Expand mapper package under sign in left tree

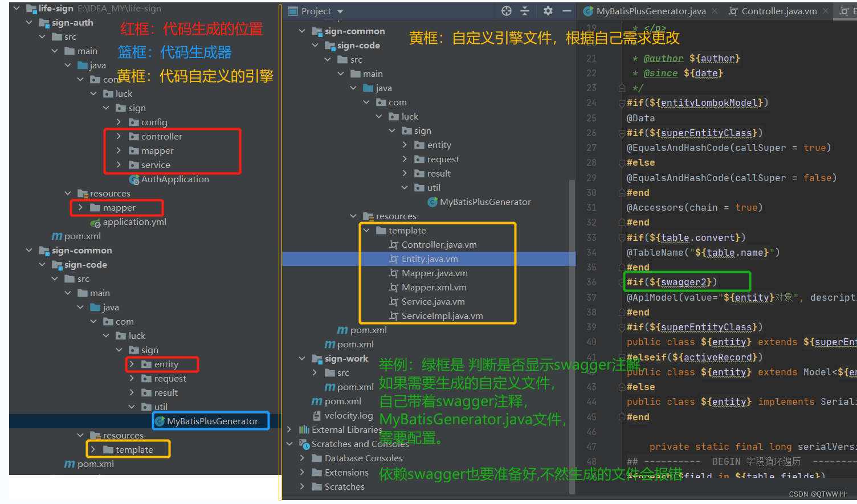coord(119,151)
